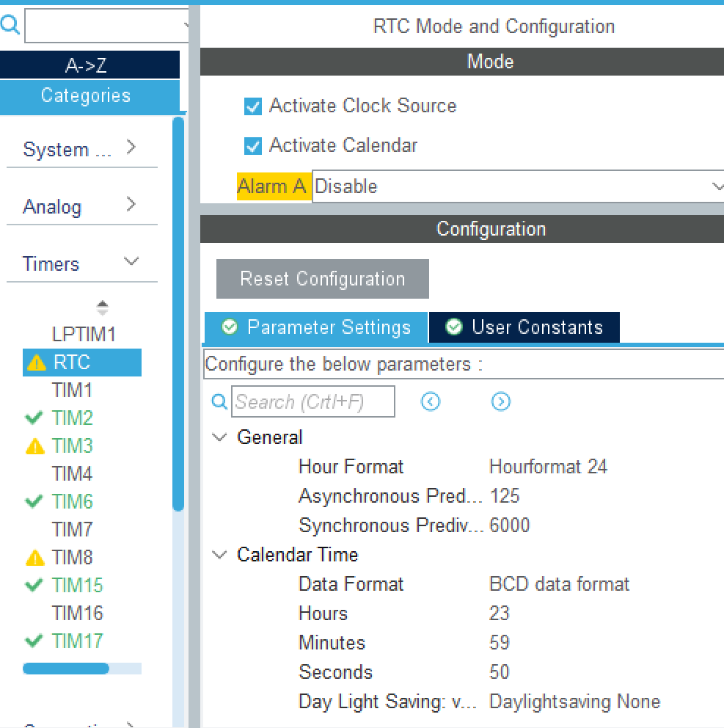The image size is (724, 728).
Task: Click the vertical scrollbar of categories panel
Action: (x=178, y=314)
